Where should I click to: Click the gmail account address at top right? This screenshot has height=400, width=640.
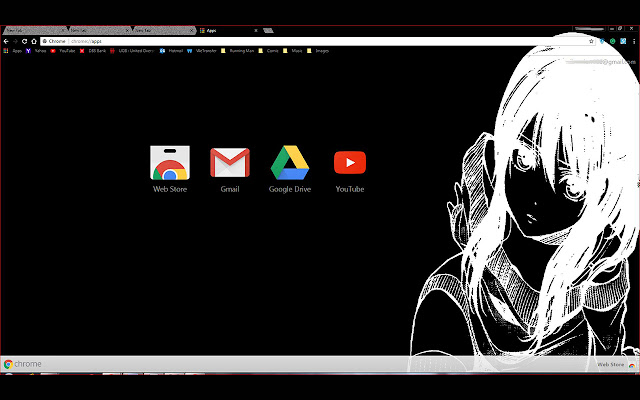[x=602, y=62]
